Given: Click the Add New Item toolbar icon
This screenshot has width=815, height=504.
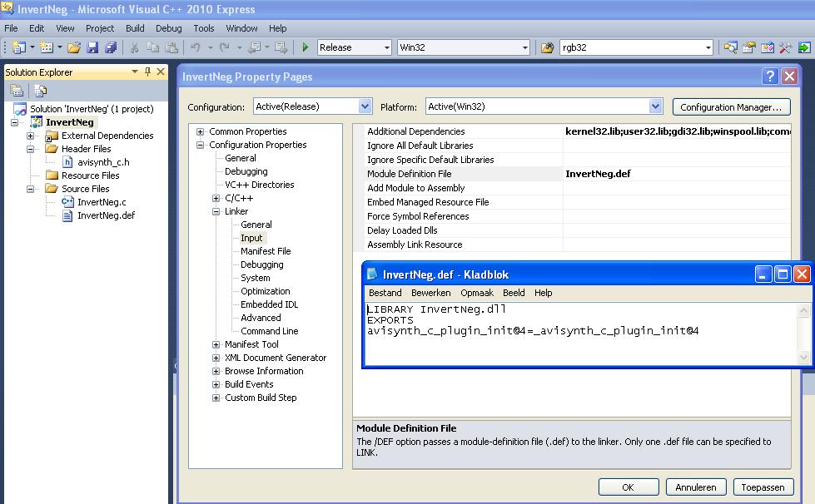Looking at the screenshot, I should point(47,47).
